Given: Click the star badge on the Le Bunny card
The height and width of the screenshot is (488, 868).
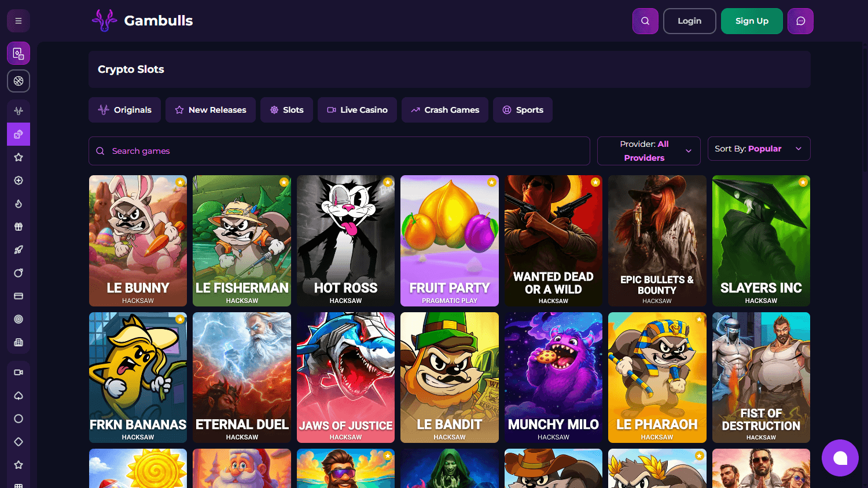Looking at the screenshot, I should pyautogui.click(x=181, y=182).
